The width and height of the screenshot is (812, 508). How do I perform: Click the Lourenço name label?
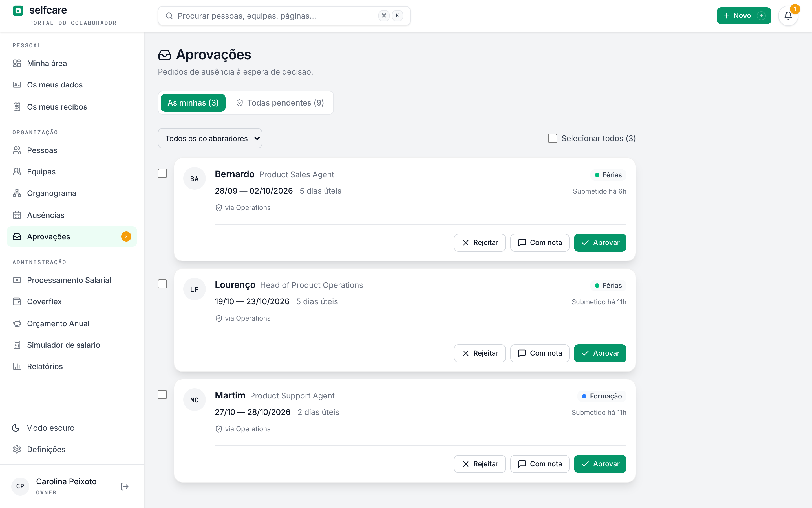point(235,285)
